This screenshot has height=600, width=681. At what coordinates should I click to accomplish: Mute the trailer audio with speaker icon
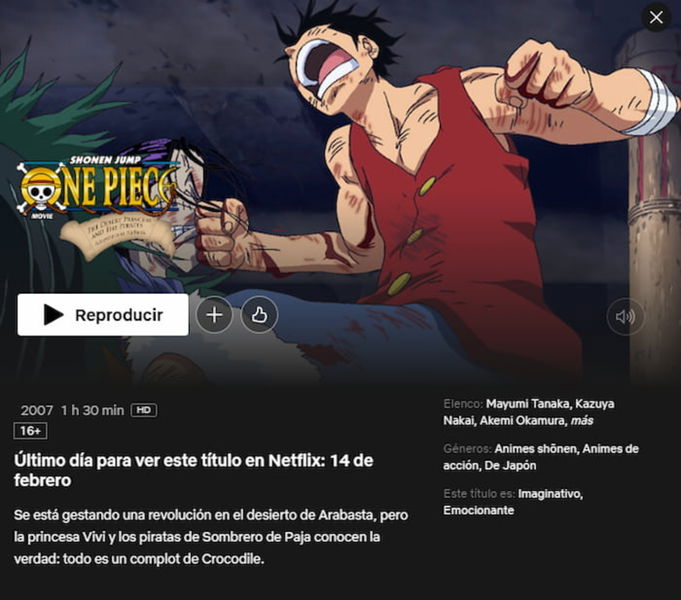[x=625, y=317]
